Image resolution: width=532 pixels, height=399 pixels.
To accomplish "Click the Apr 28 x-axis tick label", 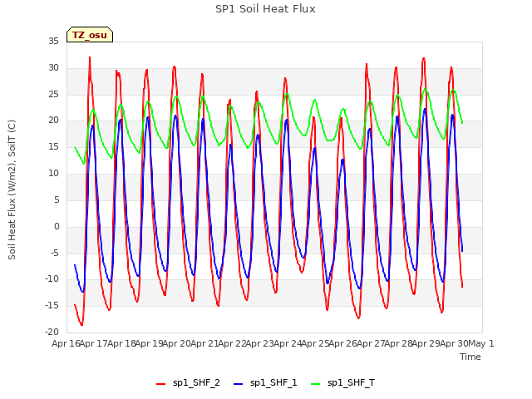I will [398, 343].
